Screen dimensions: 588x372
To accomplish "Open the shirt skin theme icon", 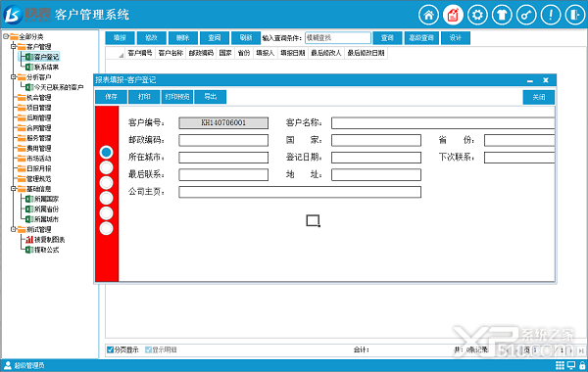I will tap(502, 15).
